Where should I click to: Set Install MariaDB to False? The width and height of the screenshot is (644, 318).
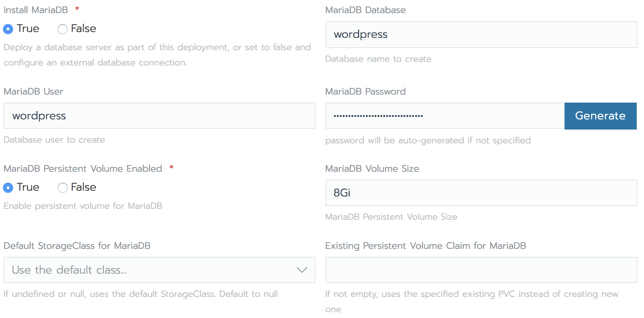click(x=62, y=29)
